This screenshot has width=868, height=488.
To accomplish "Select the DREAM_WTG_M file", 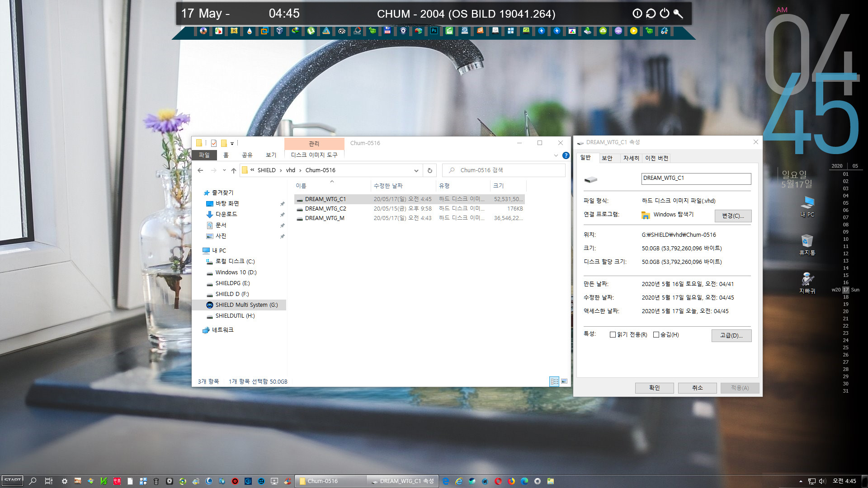I will [x=409, y=218].
